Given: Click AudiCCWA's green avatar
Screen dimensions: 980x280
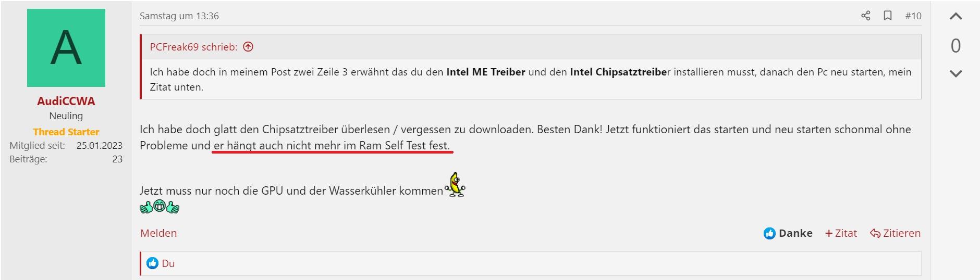Looking at the screenshot, I should (x=66, y=48).
